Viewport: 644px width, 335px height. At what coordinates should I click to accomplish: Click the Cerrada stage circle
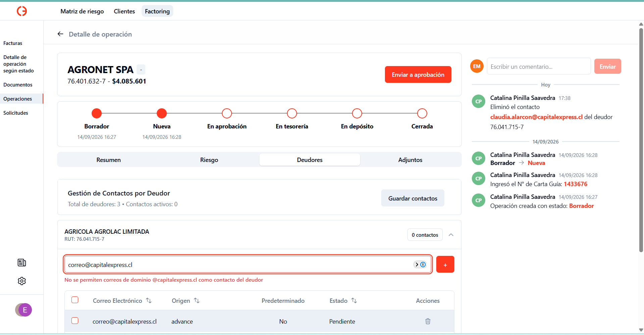click(422, 113)
